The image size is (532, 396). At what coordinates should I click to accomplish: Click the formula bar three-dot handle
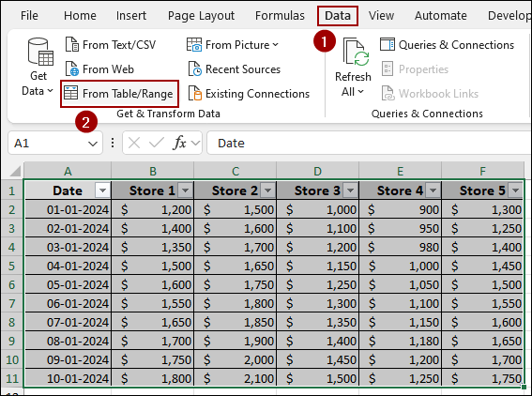tap(113, 143)
